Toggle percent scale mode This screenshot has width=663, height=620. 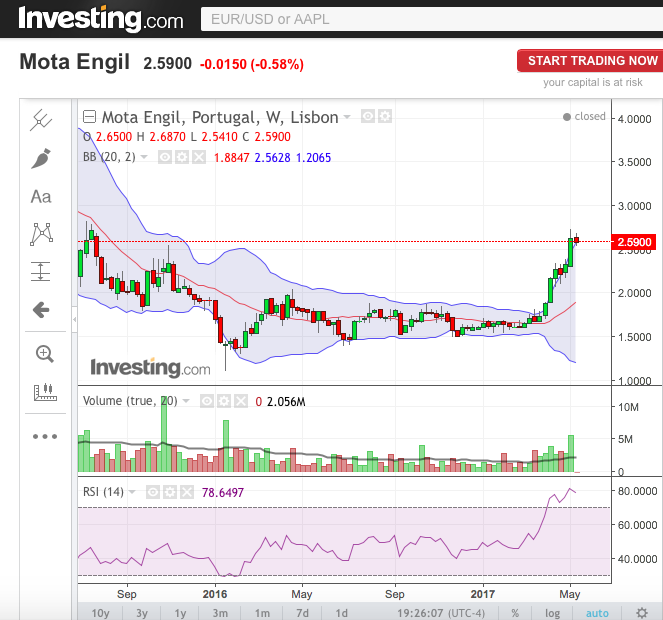[x=515, y=613]
